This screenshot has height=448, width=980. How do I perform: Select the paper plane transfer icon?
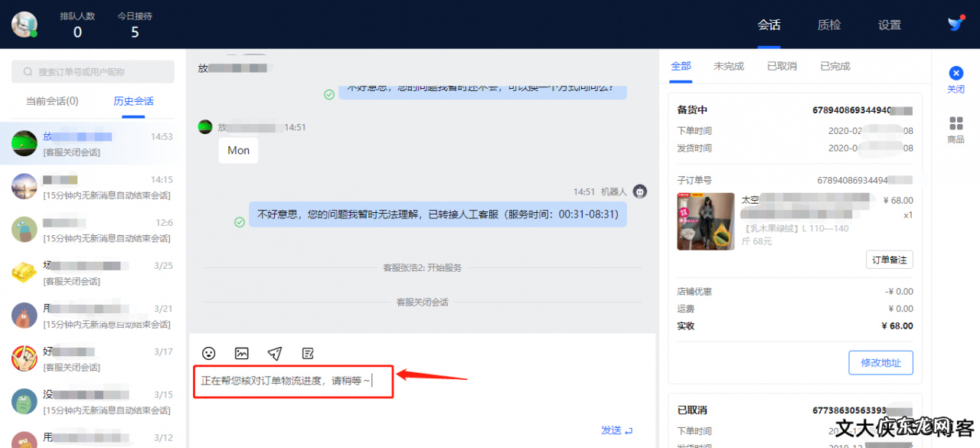click(275, 353)
